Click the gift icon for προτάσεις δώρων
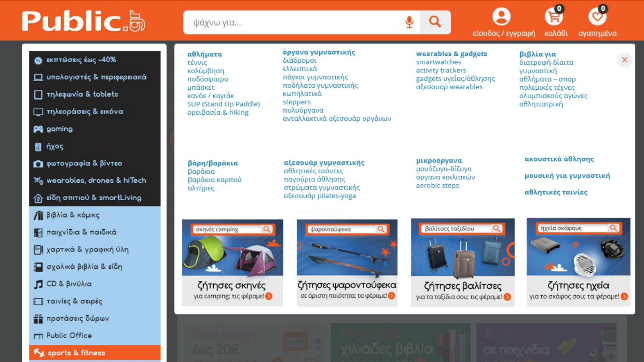The image size is (644, 362). pos(38,319)
